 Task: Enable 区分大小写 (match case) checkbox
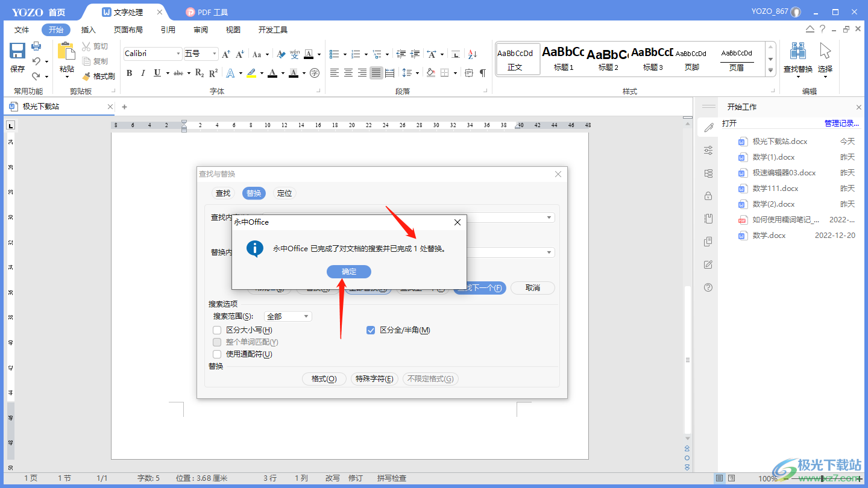coord(217,330)
